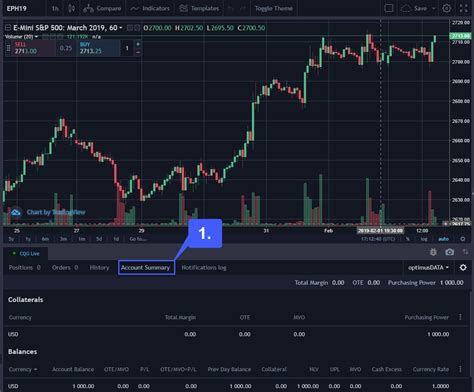474x392 pixels.
Task: Increase order quantity with the plus button
Action: pyautogui.click(x=138, y=44)
